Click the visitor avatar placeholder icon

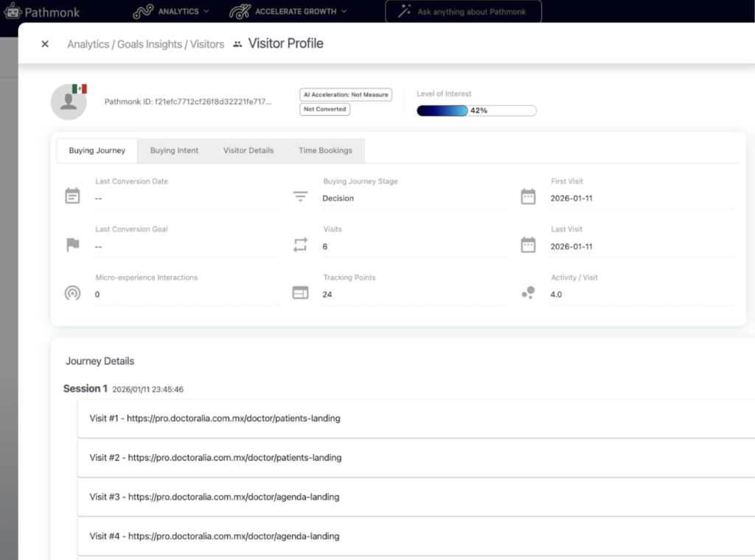(69, 102)
